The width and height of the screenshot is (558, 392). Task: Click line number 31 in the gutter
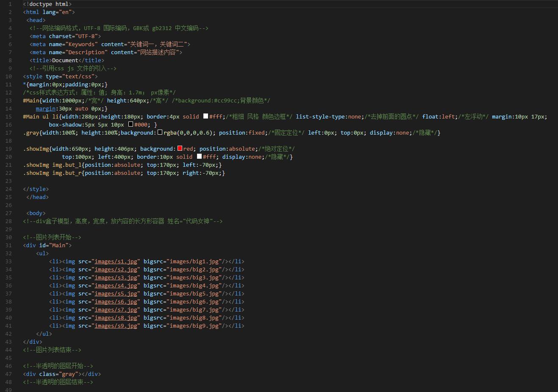tap(8, 246)
